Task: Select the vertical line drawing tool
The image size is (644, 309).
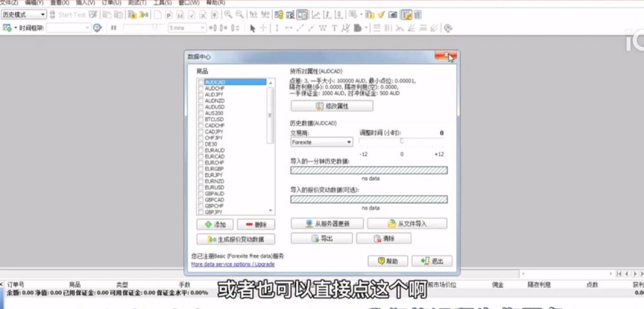Action: point(277,28)
